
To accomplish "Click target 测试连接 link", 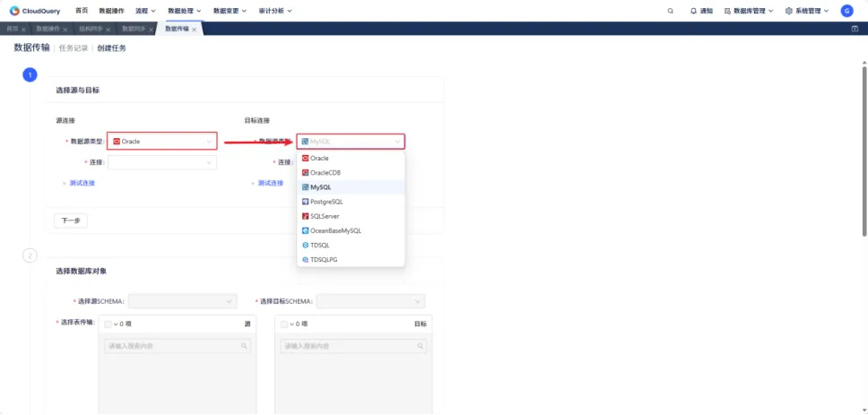I will point(271,183).
